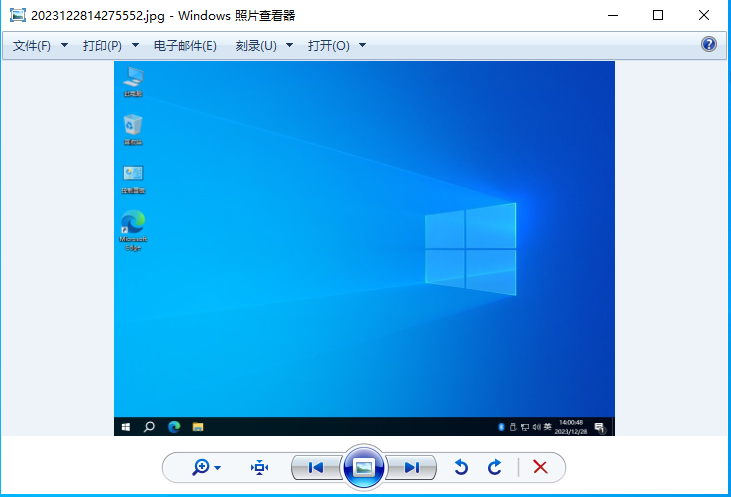Rotate the image counterclockwise
The image size is (731, 497).
click(461, 467)
